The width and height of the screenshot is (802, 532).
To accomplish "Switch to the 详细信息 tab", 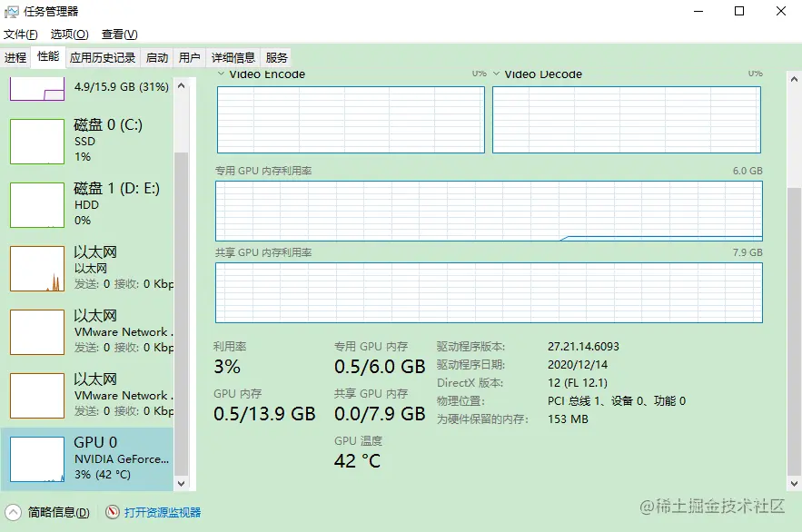I will (233, 58).
